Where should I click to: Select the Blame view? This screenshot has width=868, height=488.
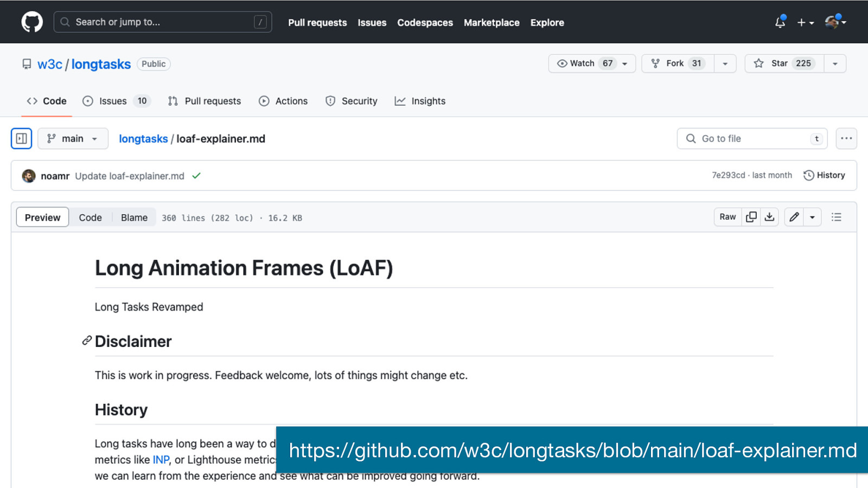click(134, 217)
